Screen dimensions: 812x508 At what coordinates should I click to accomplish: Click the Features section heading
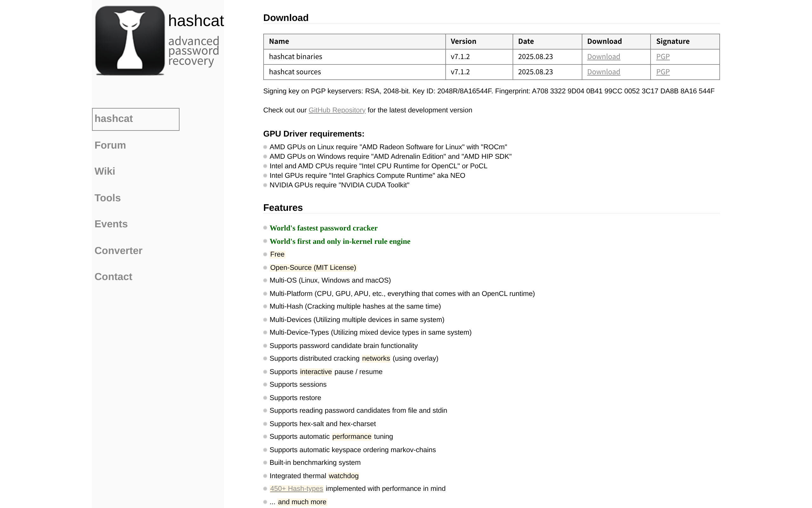click(283, 208)
